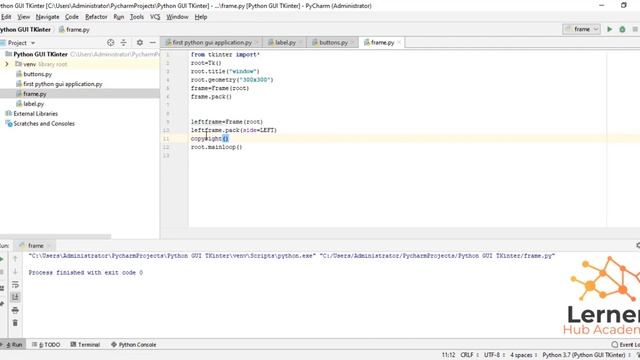This screenshot has height=360, width=640.
Task: Open the Run tool window button
Action: pyautogui.click(x=13, y=344)
